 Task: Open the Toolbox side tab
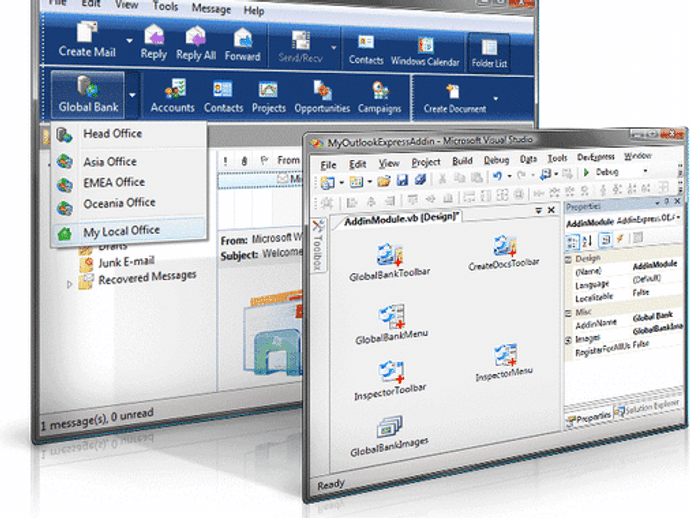click(318, 245)
